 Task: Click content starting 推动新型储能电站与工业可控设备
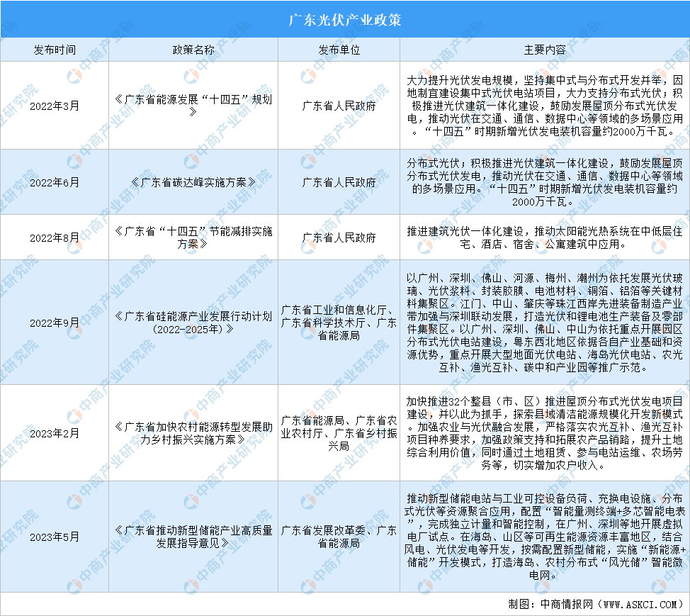click(545, 537)
